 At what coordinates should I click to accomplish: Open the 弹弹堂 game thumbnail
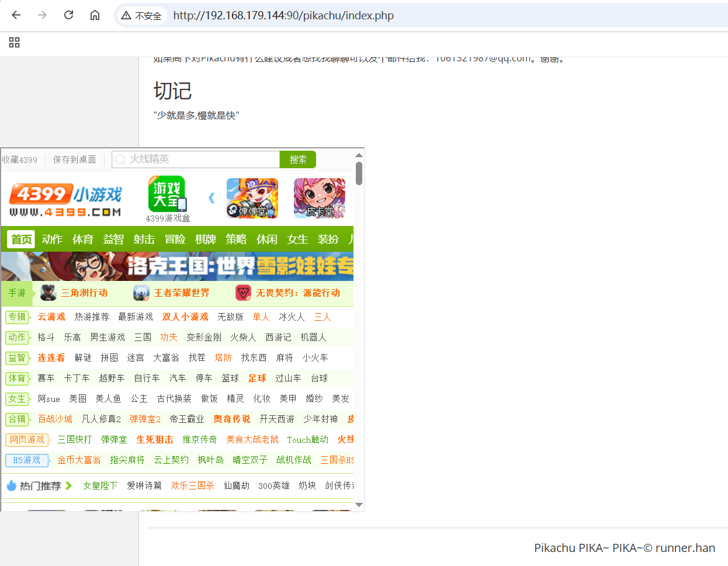coord(252,198)
